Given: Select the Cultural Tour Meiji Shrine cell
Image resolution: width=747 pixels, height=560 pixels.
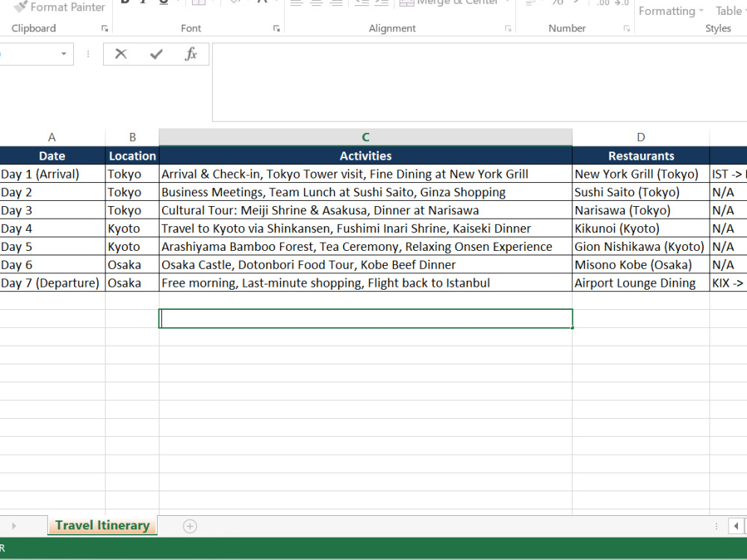Looking at the screenshot, I should [x=365, y=210].
